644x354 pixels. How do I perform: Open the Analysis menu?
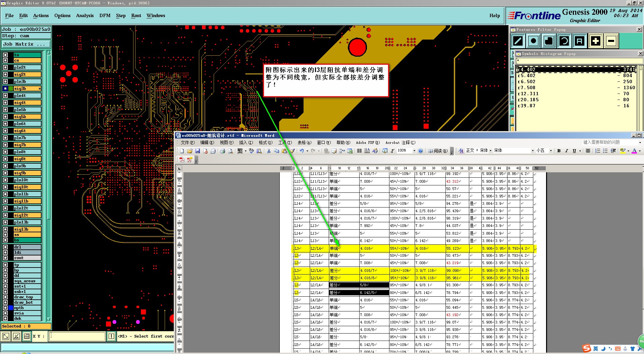pos(85,16)
